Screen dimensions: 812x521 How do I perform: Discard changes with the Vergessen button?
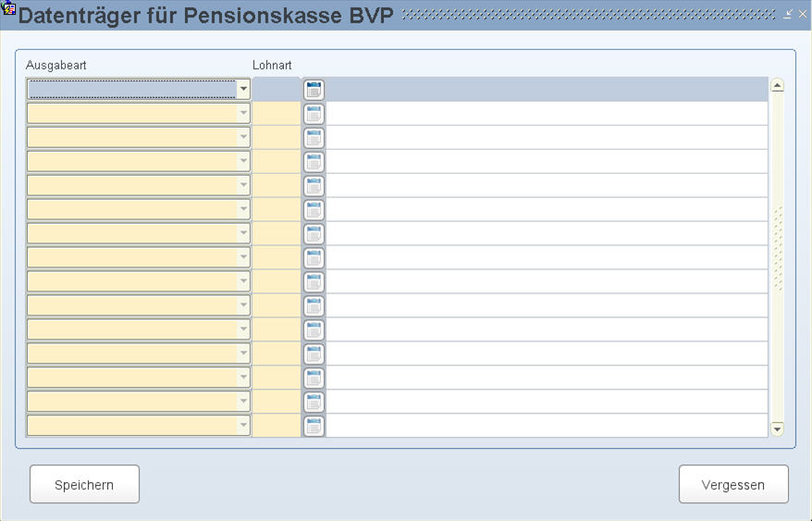click(733, 484)
